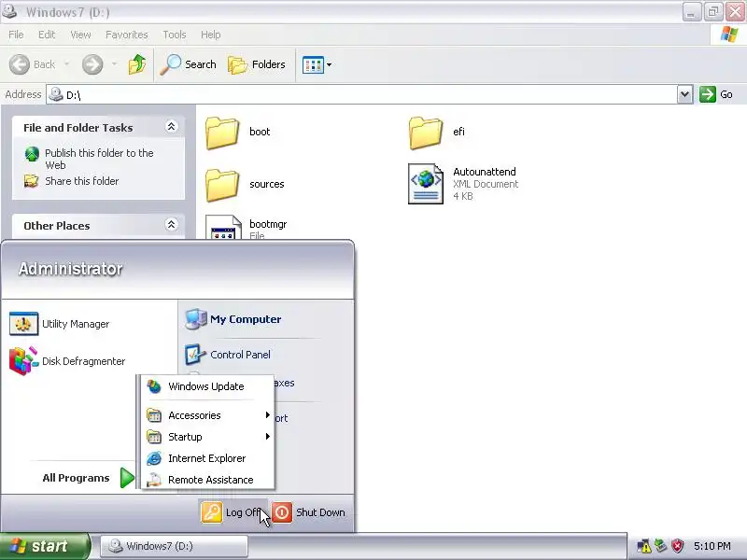Toggle the Folders pane button
The height and width of the screenshot is (560, 747).
pos(257,64)
